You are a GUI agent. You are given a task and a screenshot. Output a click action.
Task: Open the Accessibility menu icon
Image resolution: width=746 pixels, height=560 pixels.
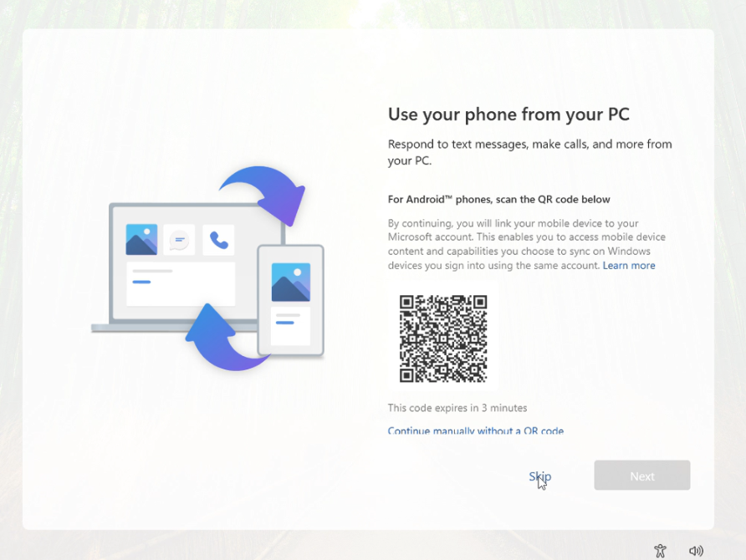pyautogui.click(x=660, y=551)
